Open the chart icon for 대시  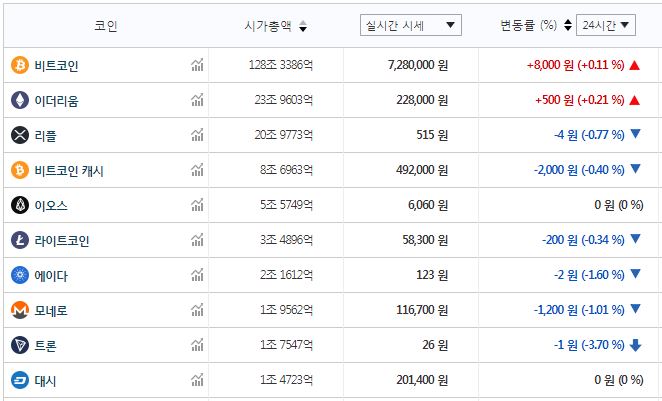click(x=197, y=380)
